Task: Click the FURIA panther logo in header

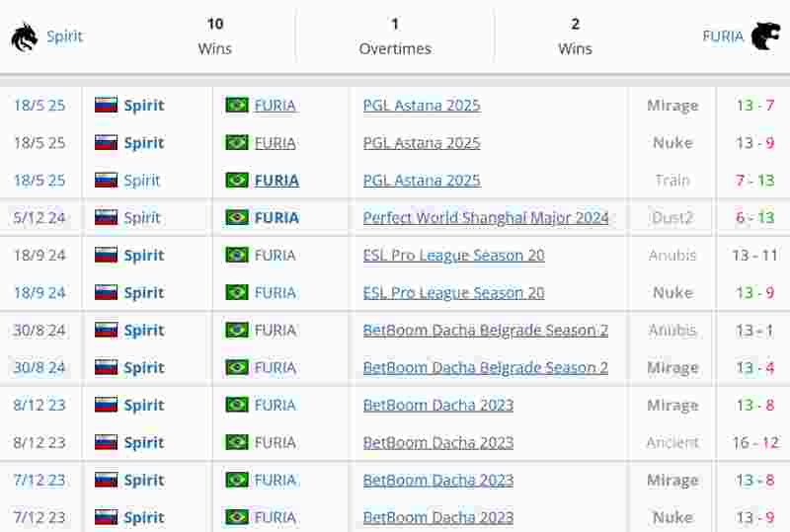Action: pyautogui.click(x=765, y=36)
